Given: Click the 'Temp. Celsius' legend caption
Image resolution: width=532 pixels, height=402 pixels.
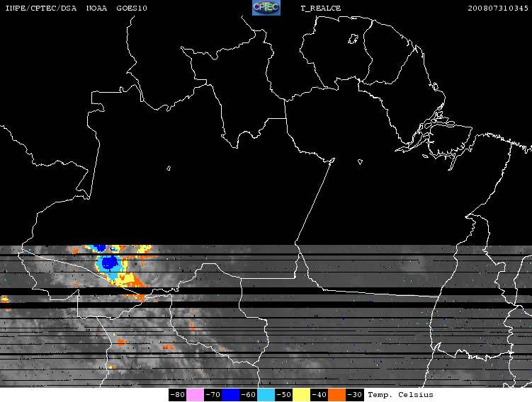Looking at the screenshot, I should pos(400,395).
